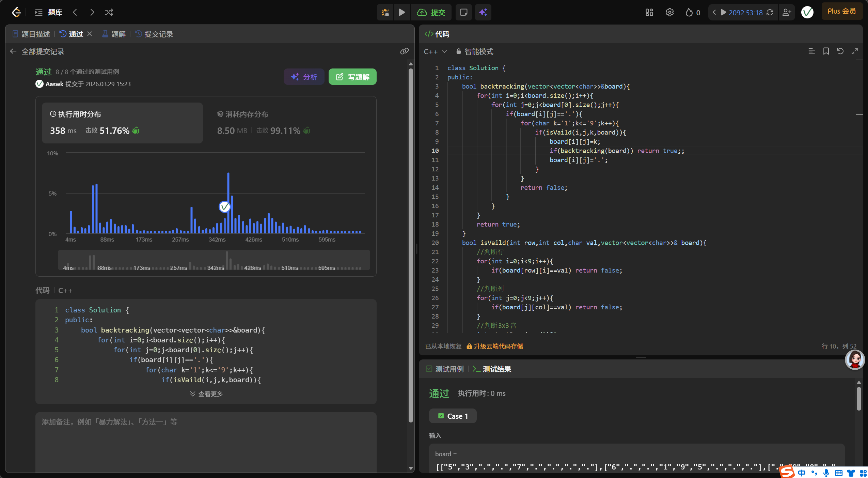Click the green 写题解 button
This screenshot has width=868, height=478.
click(x=352, y=77)
